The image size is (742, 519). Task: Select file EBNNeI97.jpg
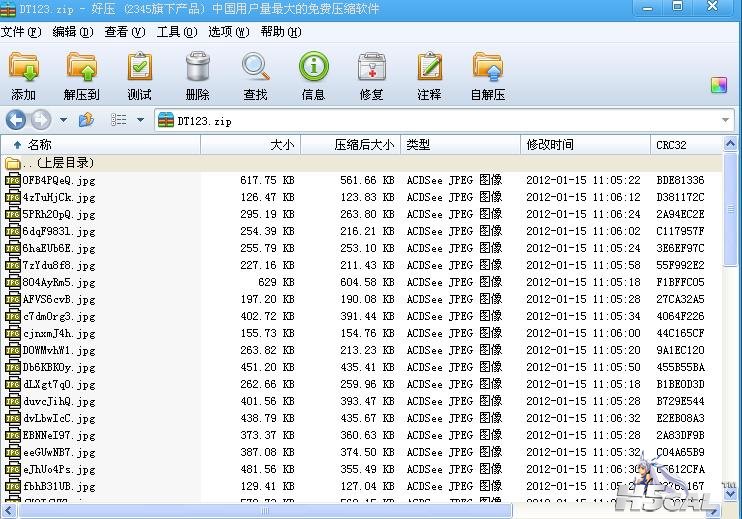click(59, 436)
